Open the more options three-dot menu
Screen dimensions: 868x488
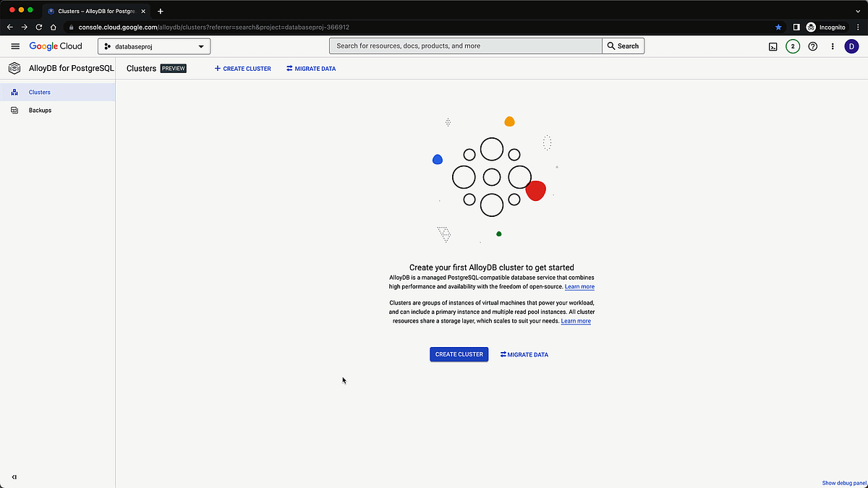[x=832, y=46]
